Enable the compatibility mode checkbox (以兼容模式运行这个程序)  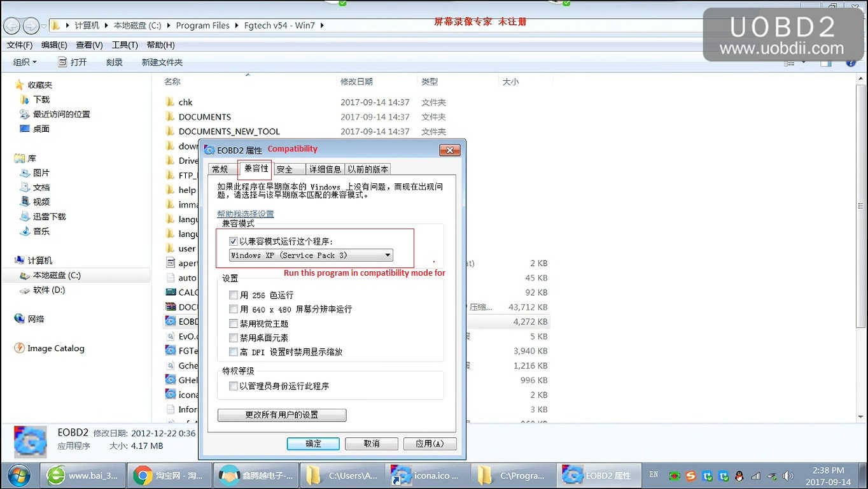coord(234,242)
